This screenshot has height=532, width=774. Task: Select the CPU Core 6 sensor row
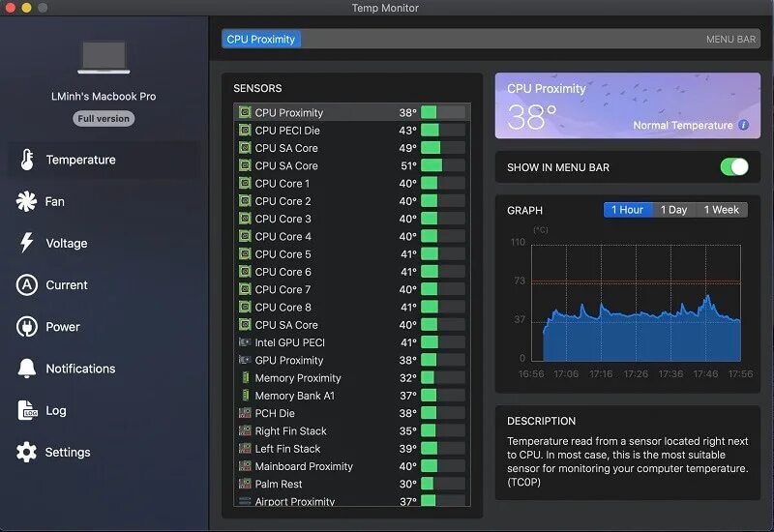coord(352,272)
